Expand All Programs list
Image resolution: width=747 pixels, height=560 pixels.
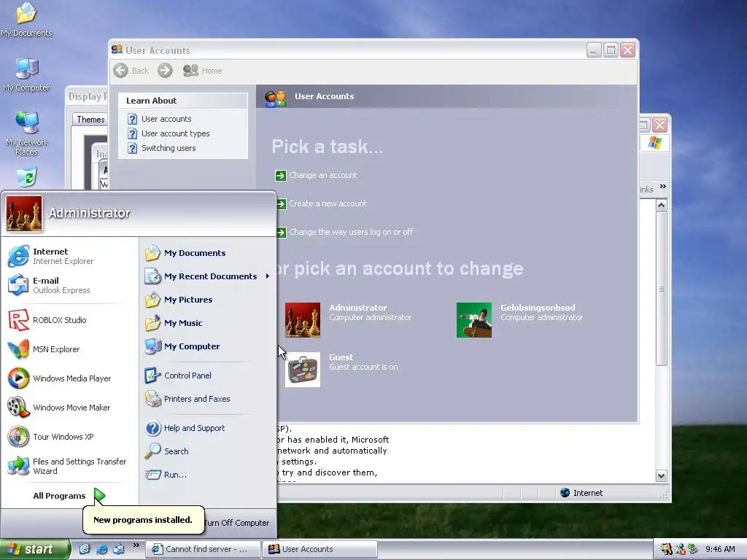[x=69, y=496]
